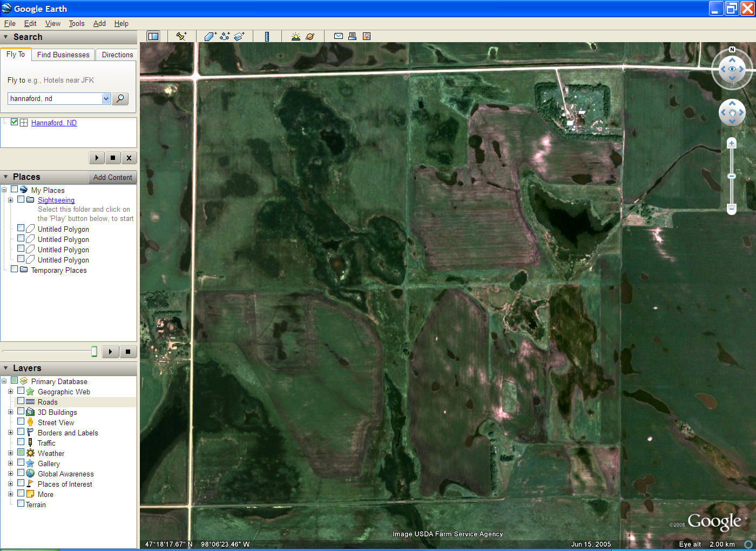The width and height of the screenshot is (756, 551).
Task: Click the Places transparency slider handle
Action: (x=94, y=352)
